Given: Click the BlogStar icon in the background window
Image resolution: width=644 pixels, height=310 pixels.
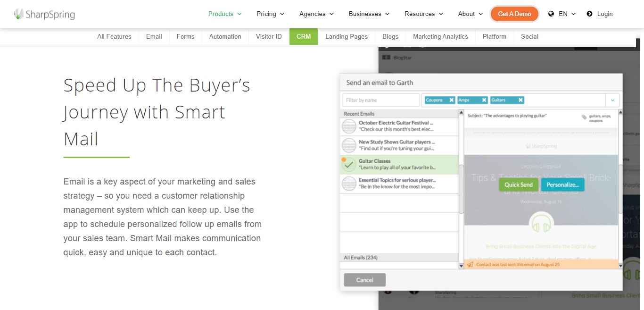Looking at the screenshot, I should tap(386, 58).
